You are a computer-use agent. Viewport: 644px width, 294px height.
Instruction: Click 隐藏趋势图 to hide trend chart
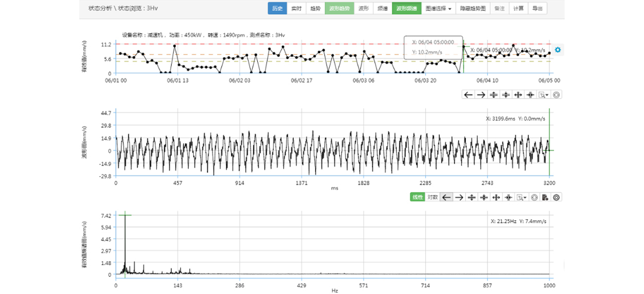click(x=473, y=8)
